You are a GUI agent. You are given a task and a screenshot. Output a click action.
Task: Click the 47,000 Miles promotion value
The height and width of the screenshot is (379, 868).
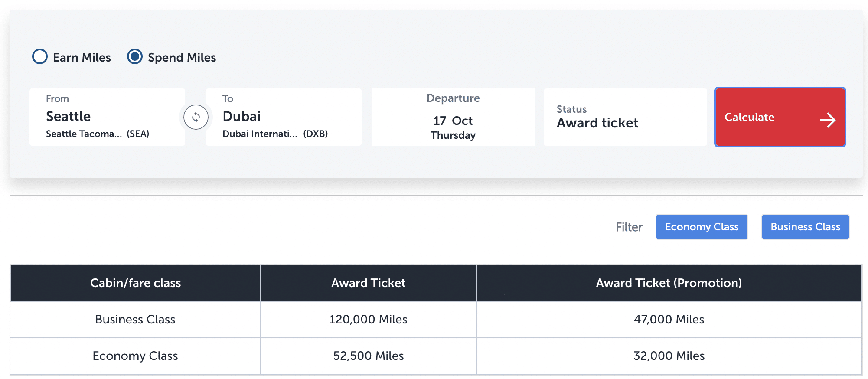[669, 320]
